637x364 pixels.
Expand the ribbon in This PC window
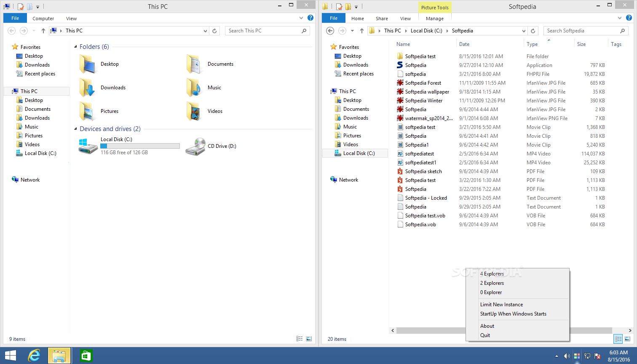click(x=301, y=18)
